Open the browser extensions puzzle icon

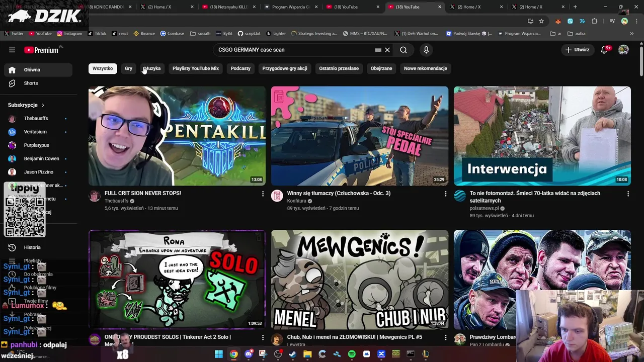pyautogui.click(x=595, y=21)
